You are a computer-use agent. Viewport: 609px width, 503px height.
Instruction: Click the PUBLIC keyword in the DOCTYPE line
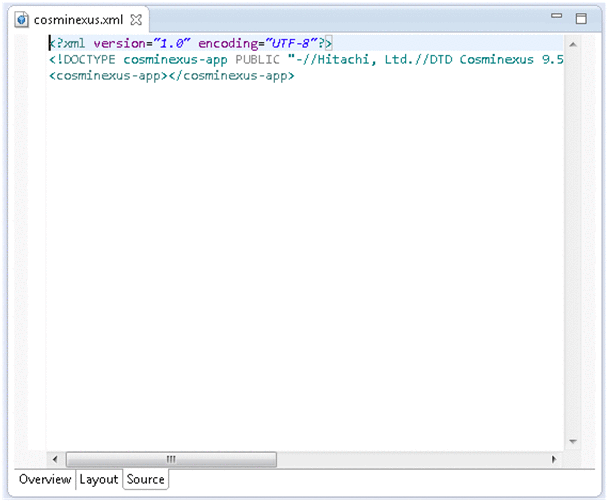click(258, 59)
